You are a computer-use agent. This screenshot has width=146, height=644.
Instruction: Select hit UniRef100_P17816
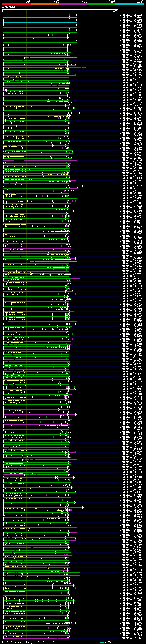pos(131,60)
